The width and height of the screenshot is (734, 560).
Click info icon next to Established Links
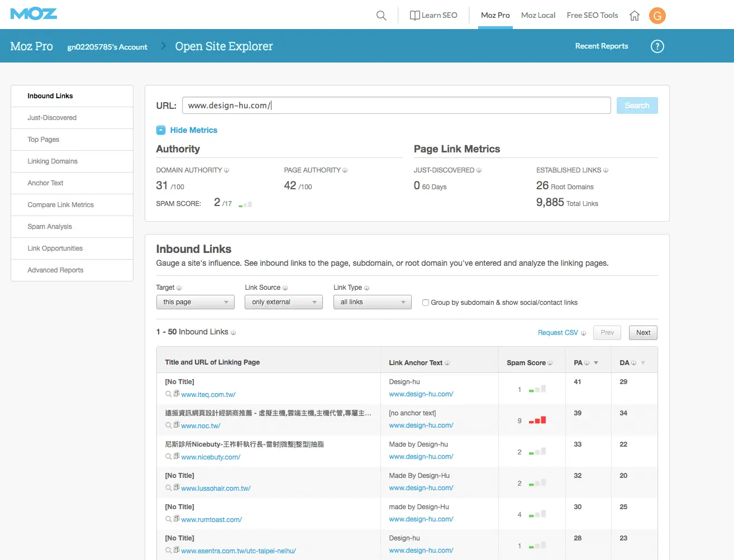click(x=606, y=170)
